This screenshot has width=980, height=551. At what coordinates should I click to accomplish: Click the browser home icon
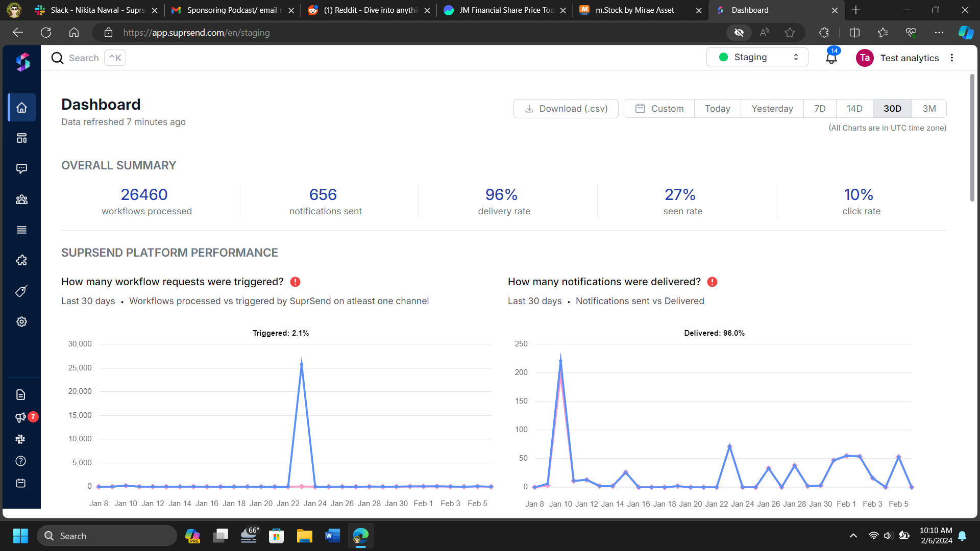[74, 33]
